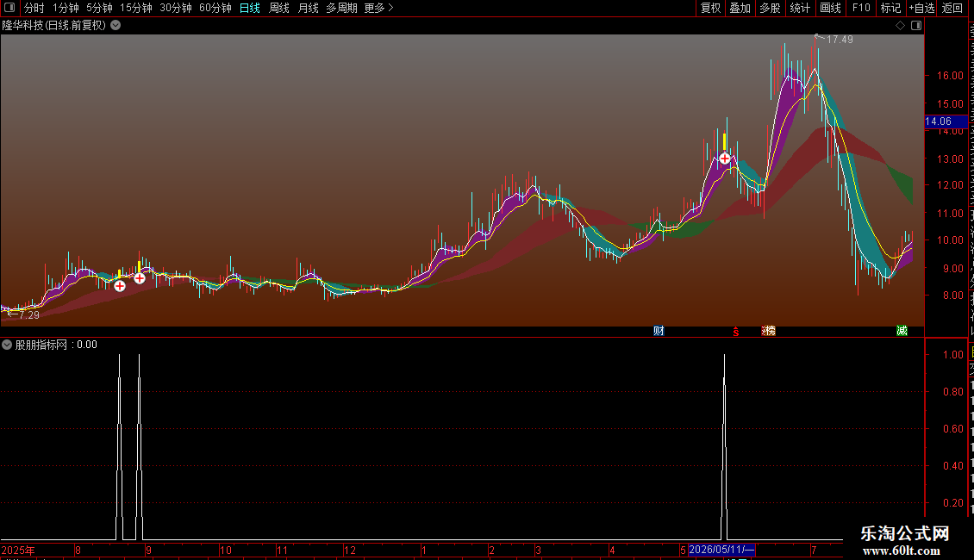
Task: Expand the 更多 periods menu
Action: 378,8
